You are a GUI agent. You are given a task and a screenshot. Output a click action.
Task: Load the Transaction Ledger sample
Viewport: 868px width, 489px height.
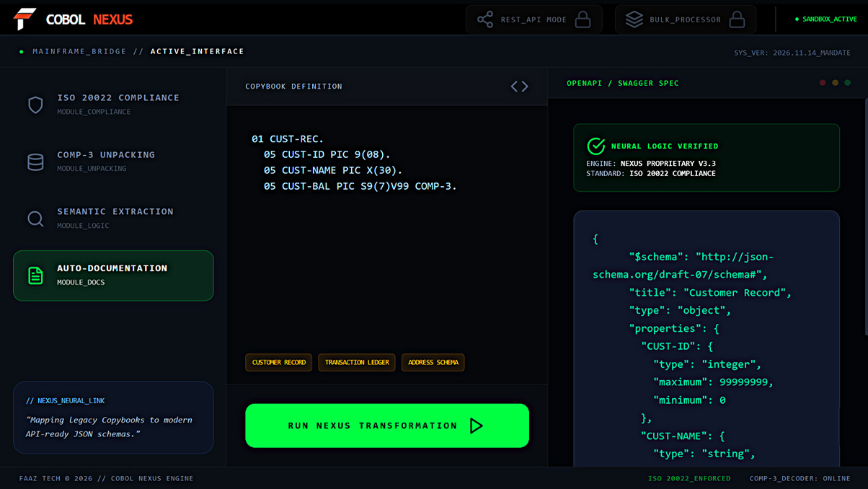click(x=357, y=362)
